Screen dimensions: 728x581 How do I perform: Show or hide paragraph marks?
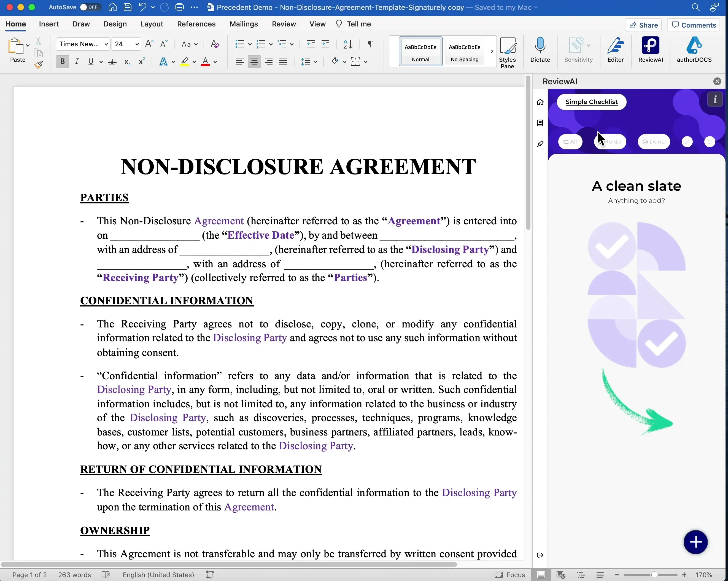coord(370,44)
